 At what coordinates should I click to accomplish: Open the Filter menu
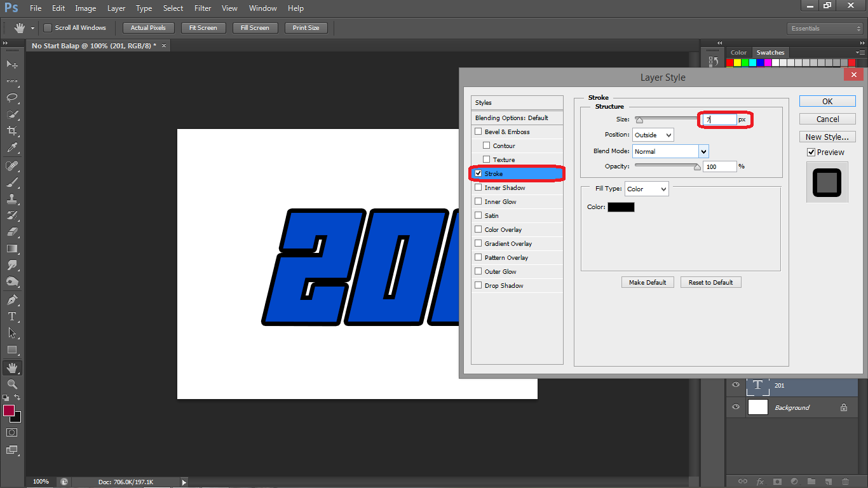pos(203,8)
